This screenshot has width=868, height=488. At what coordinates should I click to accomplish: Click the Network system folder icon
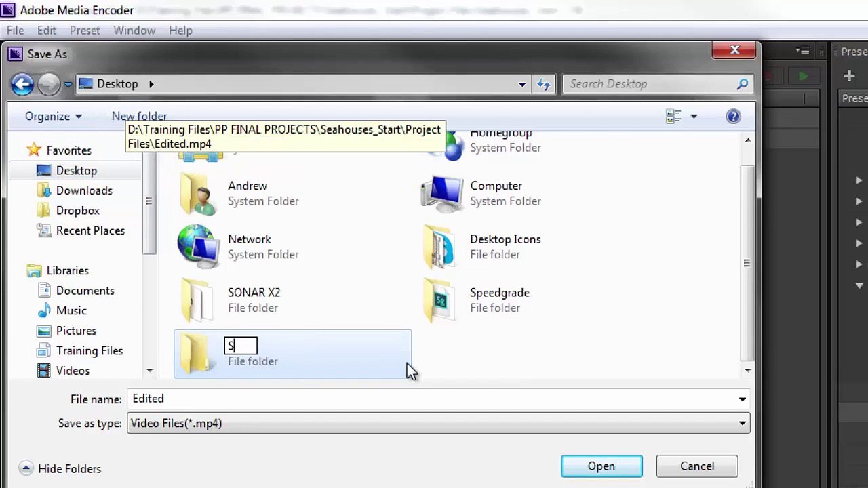198,247
